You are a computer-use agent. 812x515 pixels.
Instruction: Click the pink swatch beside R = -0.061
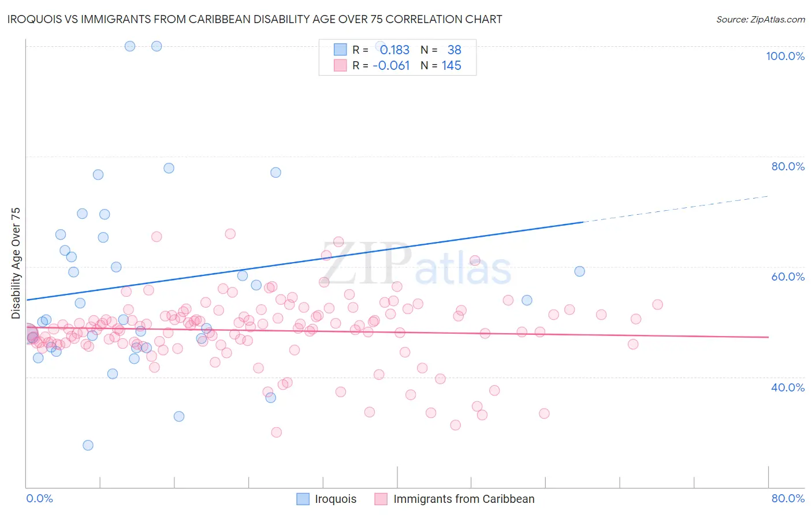(340, 66)
